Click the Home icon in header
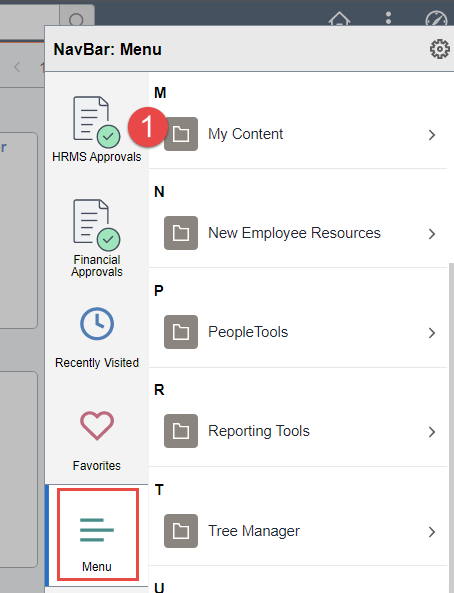This screenshot has width=454, height=593. point(339,18)
